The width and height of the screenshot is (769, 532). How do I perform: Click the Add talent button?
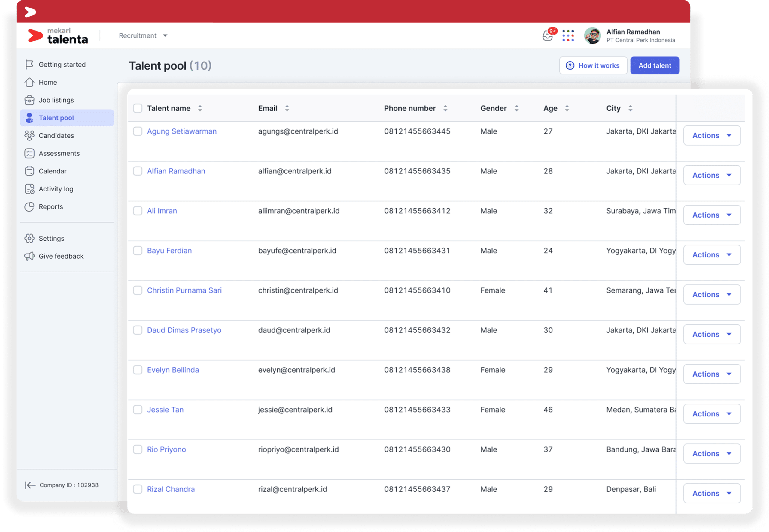click(655, 65)
